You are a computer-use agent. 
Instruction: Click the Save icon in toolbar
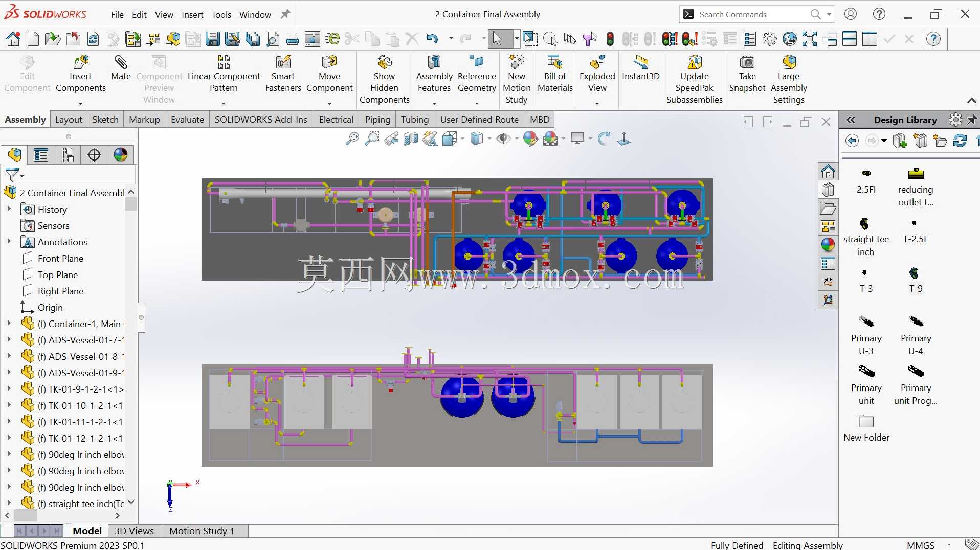click(213, 39)
